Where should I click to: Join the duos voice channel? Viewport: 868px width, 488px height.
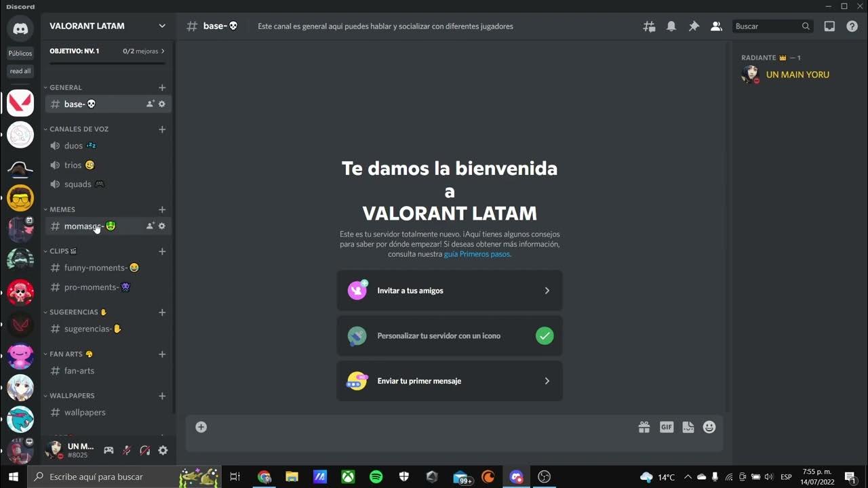coord(108,146)
